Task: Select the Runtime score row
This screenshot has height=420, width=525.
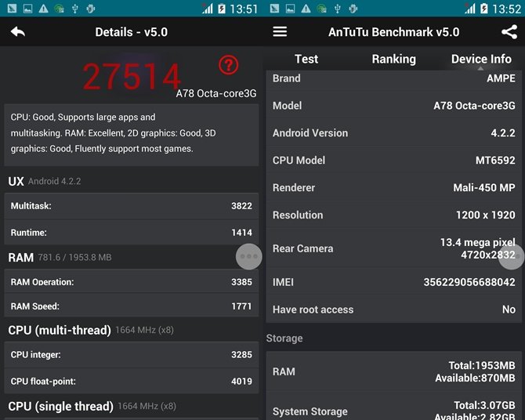Action: click(132, 232)
